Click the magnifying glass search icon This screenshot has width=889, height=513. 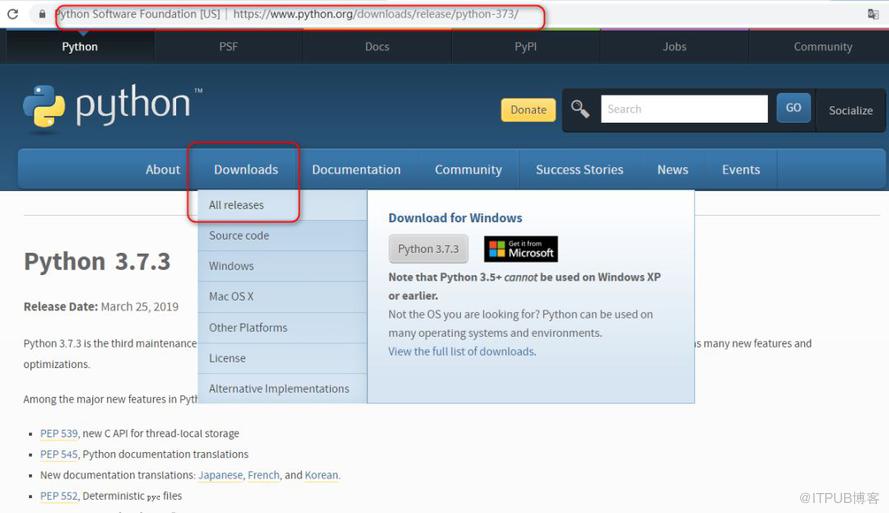point(580,109)
